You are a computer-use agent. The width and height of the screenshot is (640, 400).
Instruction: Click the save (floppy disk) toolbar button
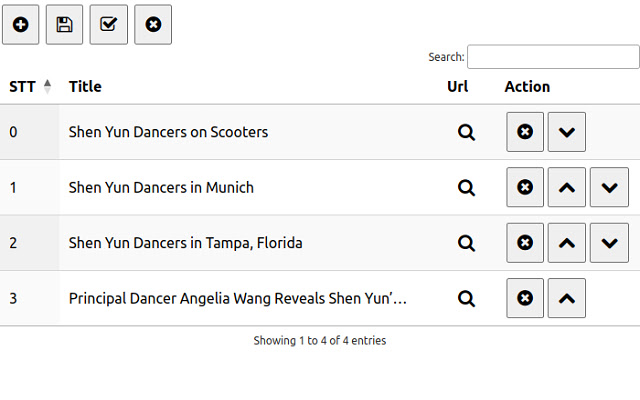64,24
